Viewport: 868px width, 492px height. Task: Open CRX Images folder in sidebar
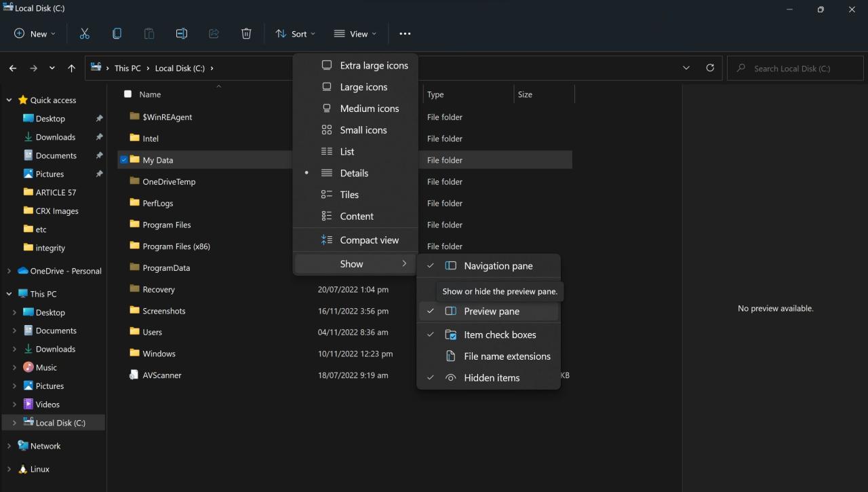click(x=56, y=211)
